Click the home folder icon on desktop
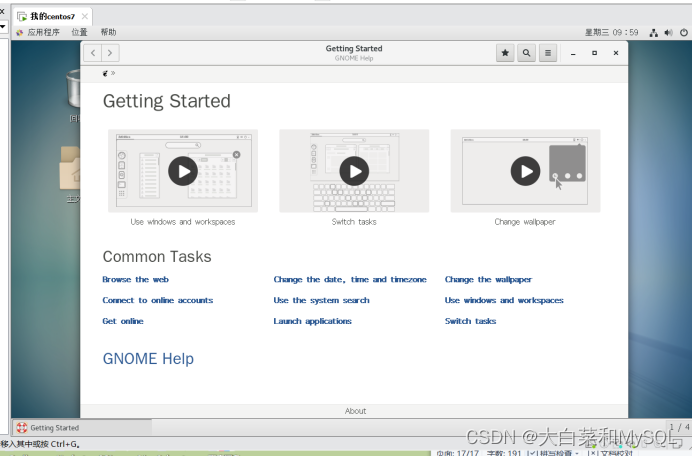The width and height of the screenshot is (692, 457). 70,169
